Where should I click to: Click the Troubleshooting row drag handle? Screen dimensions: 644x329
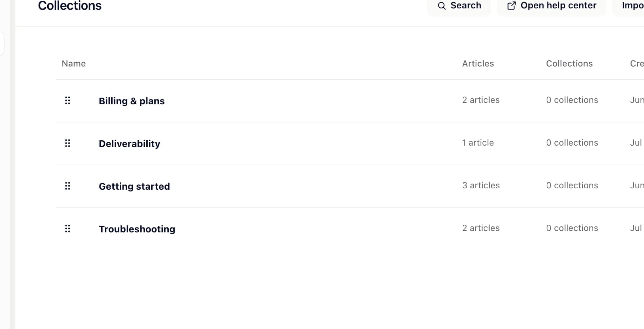(x=68, y=229)
